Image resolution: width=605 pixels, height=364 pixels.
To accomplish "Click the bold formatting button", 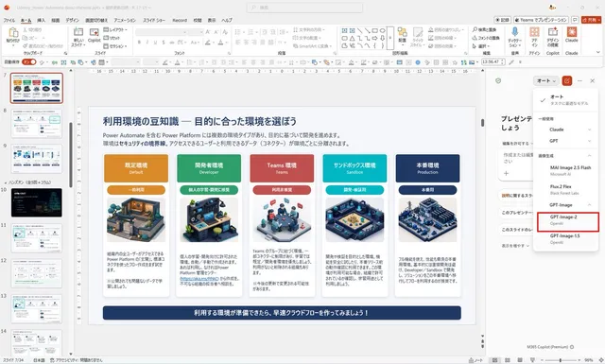I will pyautogui.click(x=139, y=43).
